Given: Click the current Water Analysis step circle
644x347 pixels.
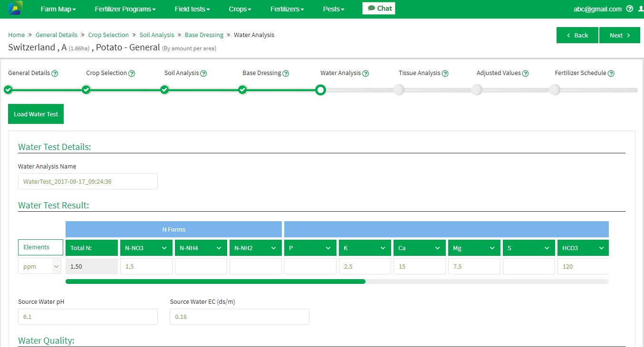Looking at the screenshot, I should pyautogui.click(x=321, y=90).
